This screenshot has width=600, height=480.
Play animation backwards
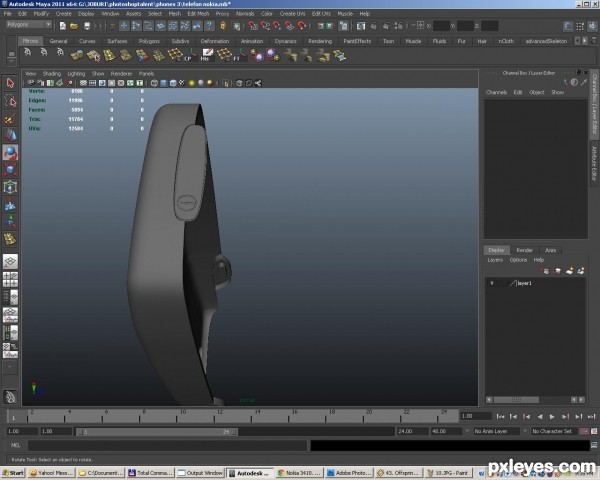pos(540,416)
